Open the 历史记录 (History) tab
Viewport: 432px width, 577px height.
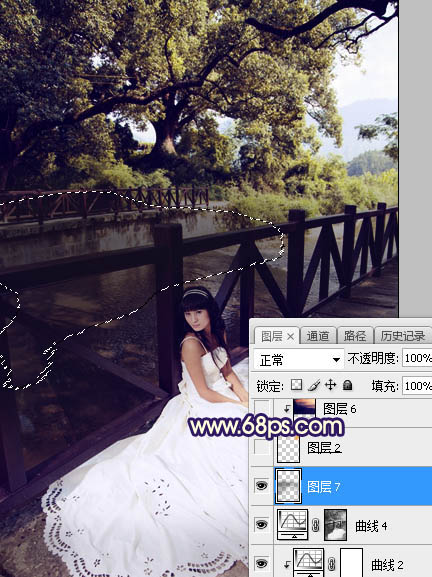(403, 336)
